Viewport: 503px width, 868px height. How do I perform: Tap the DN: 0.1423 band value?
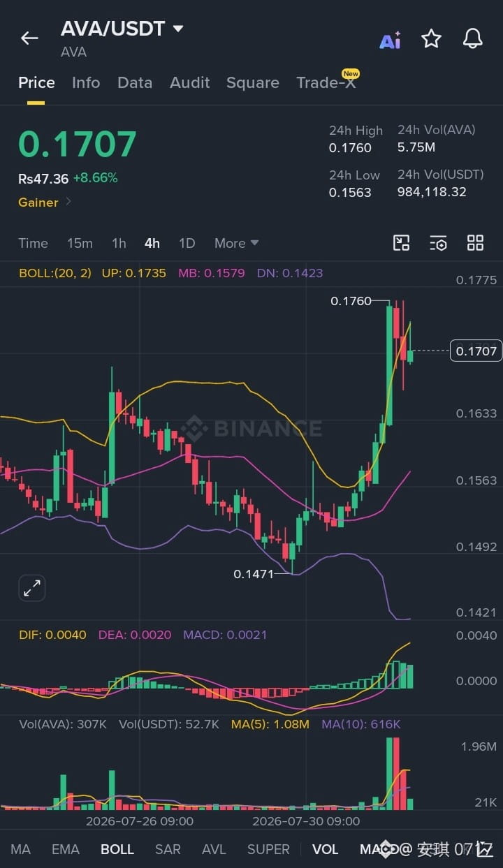tap(290, 273)
